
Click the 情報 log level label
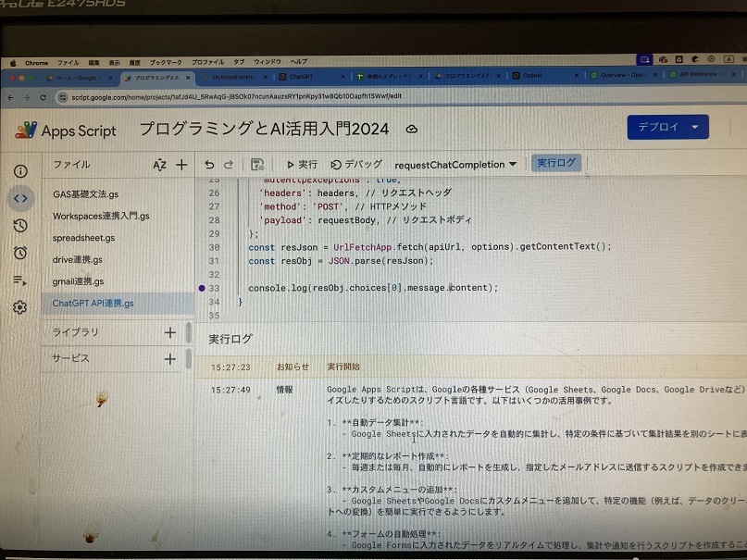pos(284,390)
